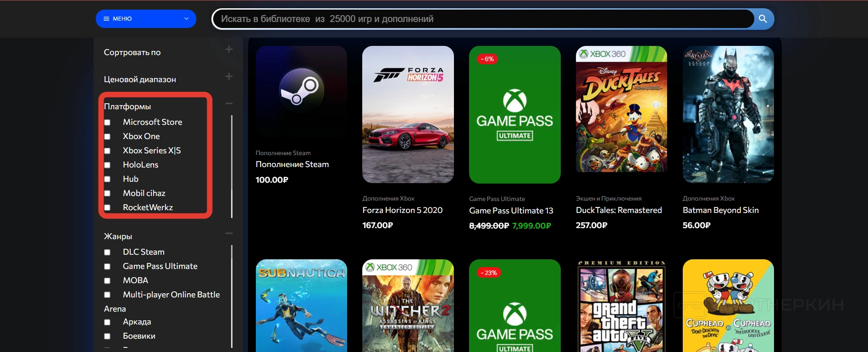
Task: Click the Экшен и Приключения category label
Action: [x=609, y=198]
